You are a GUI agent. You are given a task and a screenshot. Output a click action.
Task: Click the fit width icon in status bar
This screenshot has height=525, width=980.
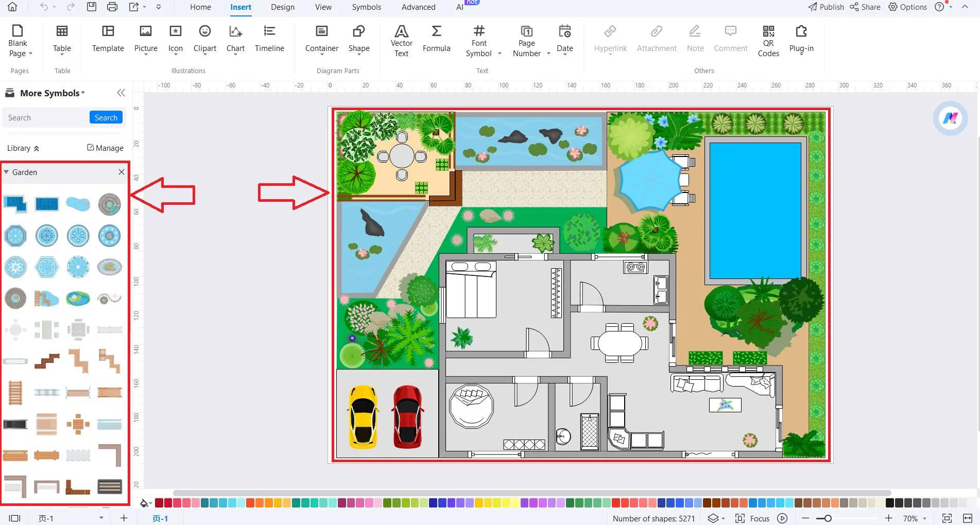click(967, 518)
